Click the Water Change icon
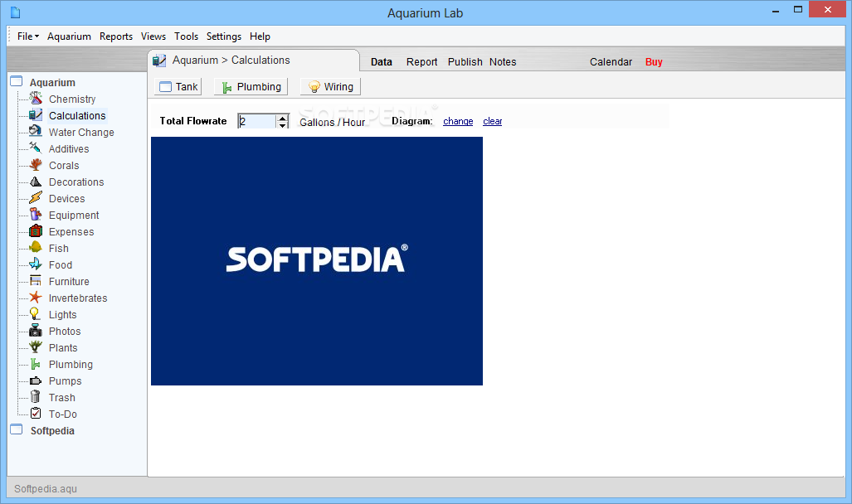 [36, 132]
